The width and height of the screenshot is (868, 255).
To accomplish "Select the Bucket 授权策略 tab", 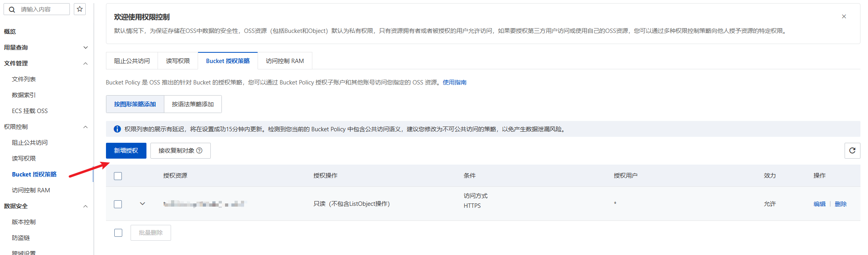I will 228,61.
